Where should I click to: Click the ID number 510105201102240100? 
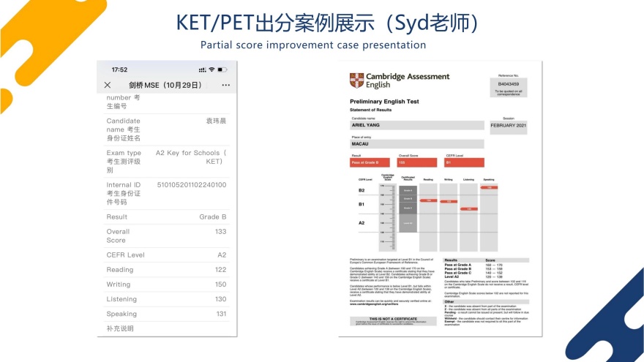192,185
